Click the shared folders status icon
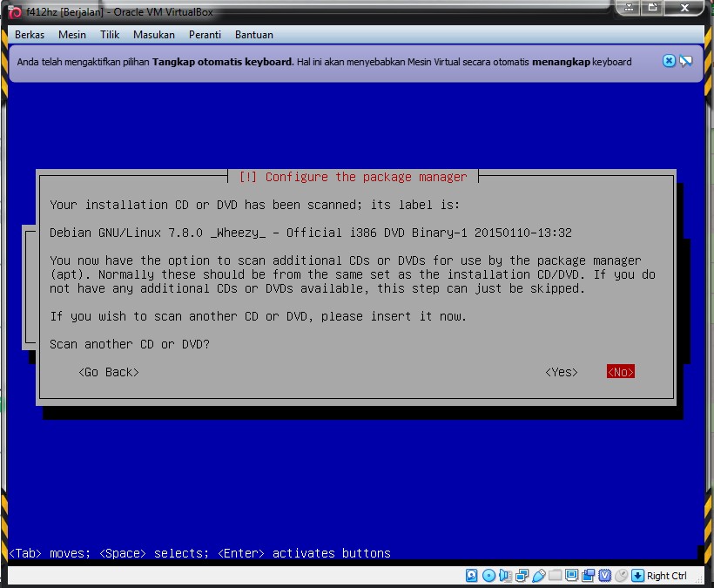 (x=555, y=576)
